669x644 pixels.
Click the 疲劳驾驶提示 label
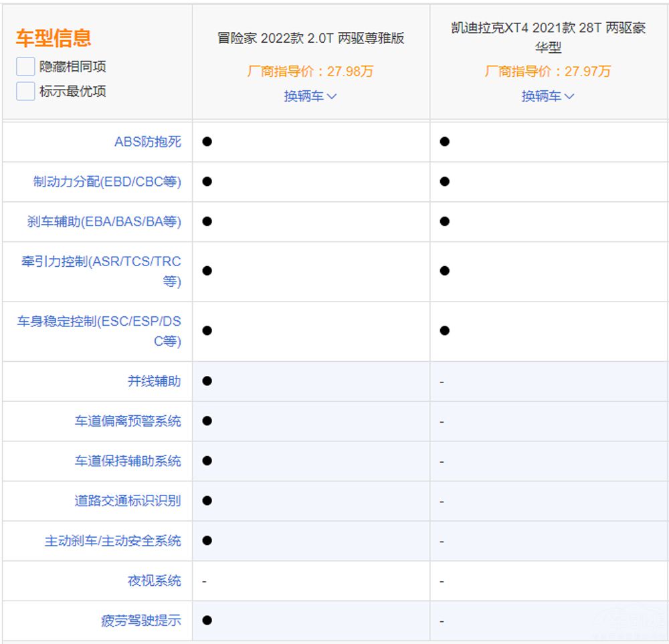click(x=140, y=621)
